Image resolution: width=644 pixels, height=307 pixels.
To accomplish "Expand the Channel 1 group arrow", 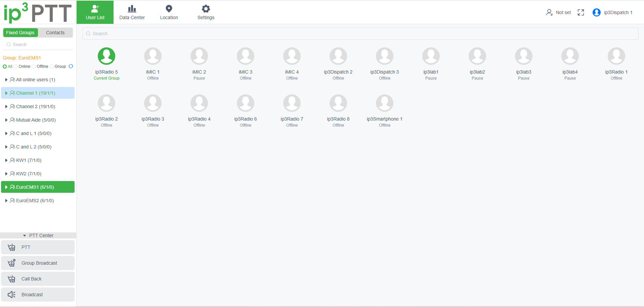I will [x=6, y=93].
